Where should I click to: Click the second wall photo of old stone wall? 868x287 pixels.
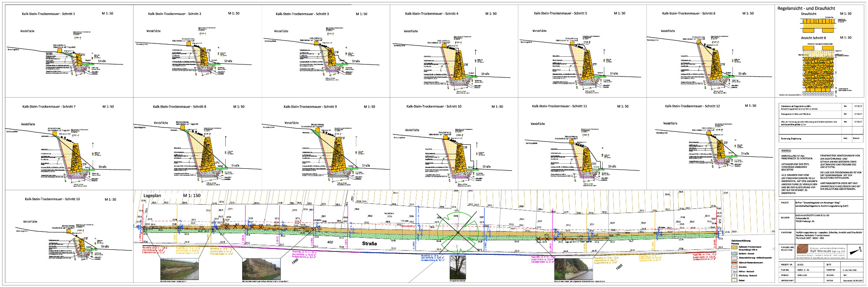(x=261, y=269)
